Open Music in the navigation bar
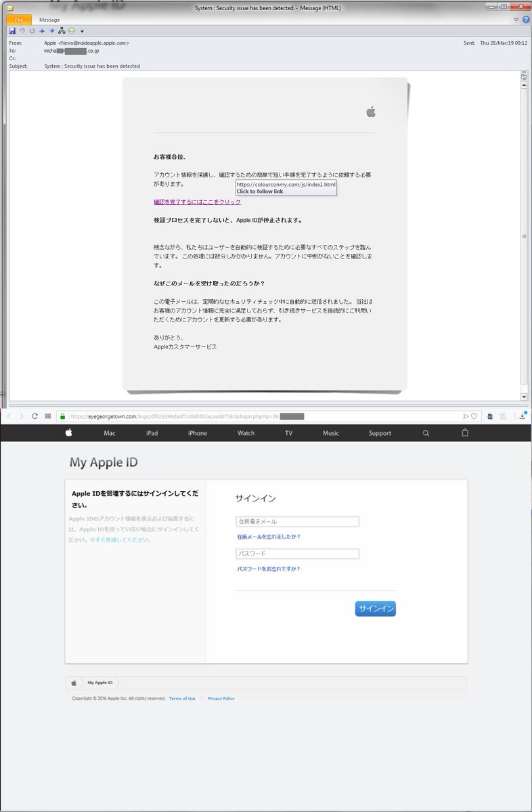This screenshot has height=812, width=532. click(331, 433)
